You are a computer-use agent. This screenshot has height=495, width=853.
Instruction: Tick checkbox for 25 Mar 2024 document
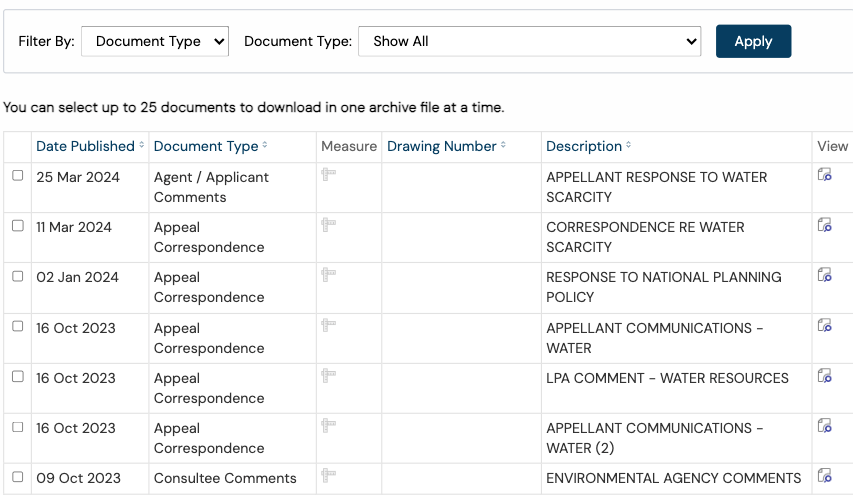click(17, 176)
